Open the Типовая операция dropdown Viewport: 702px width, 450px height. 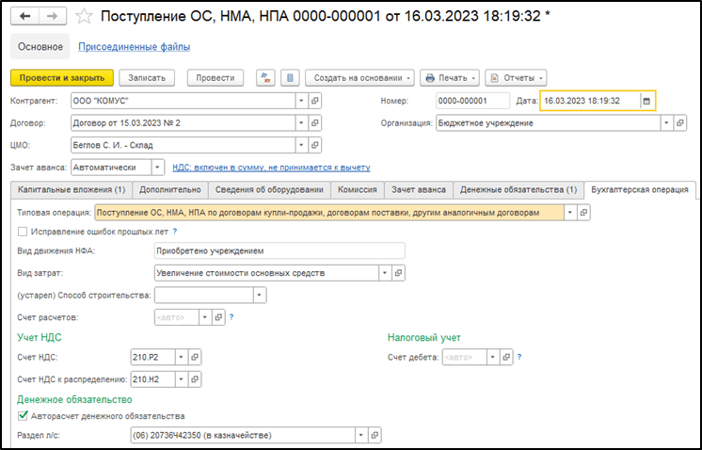[570, 213]
